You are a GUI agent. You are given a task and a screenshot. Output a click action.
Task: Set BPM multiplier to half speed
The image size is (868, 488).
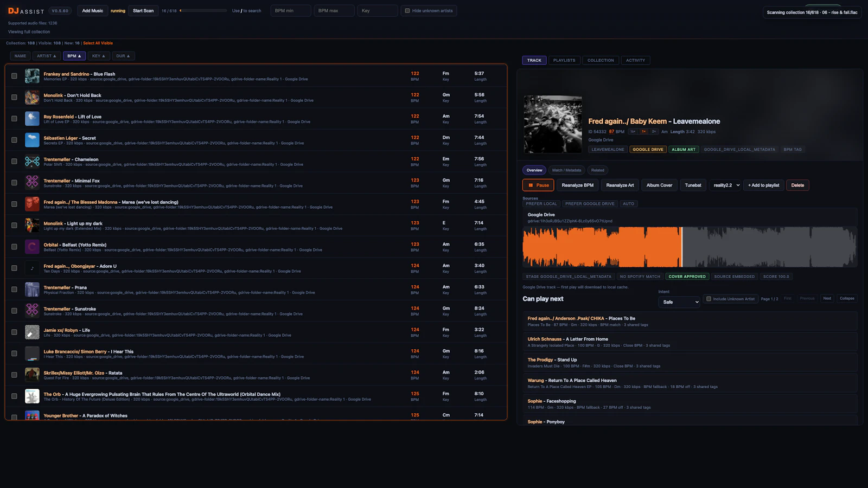pos(633,132)
